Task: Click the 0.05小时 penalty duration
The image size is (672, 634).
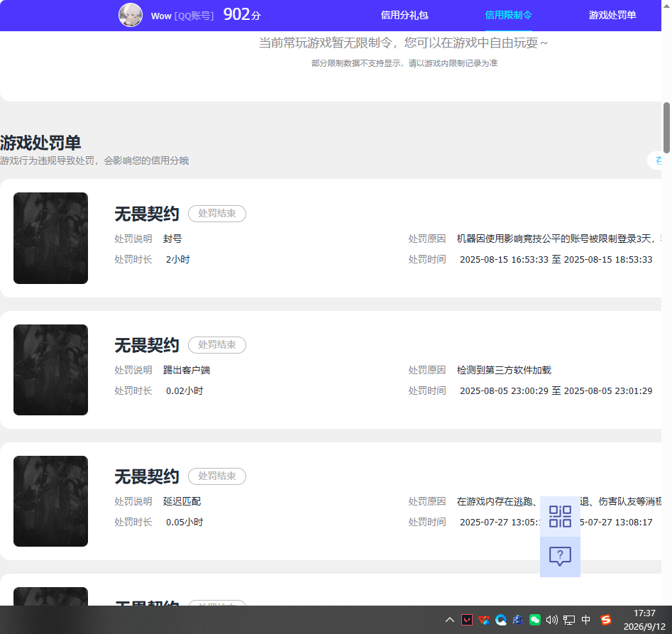Action: 184,522
